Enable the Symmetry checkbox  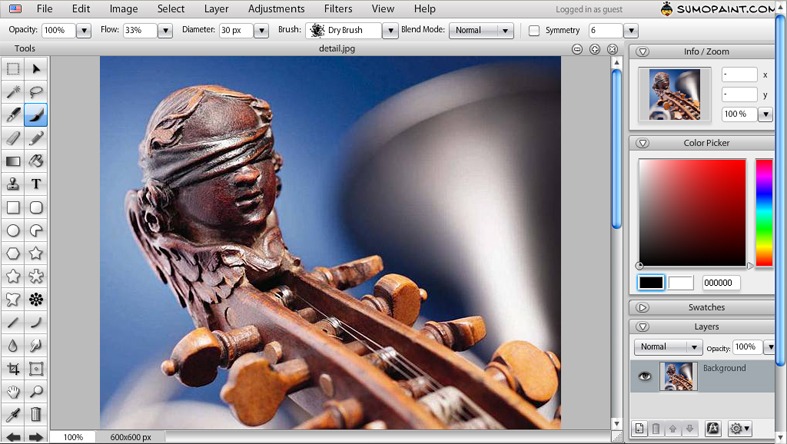pyautogui.click(x=534, y=31)
